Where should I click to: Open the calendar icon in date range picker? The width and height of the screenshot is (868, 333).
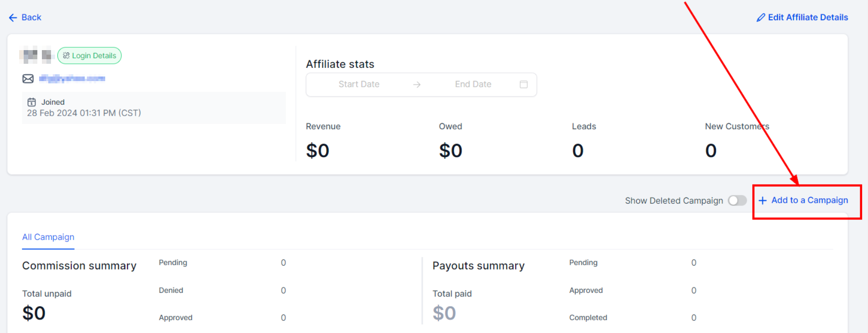523,84
